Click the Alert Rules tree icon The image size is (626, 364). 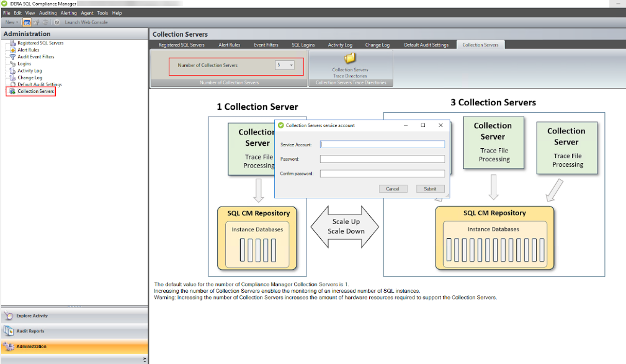pos(13,50)
